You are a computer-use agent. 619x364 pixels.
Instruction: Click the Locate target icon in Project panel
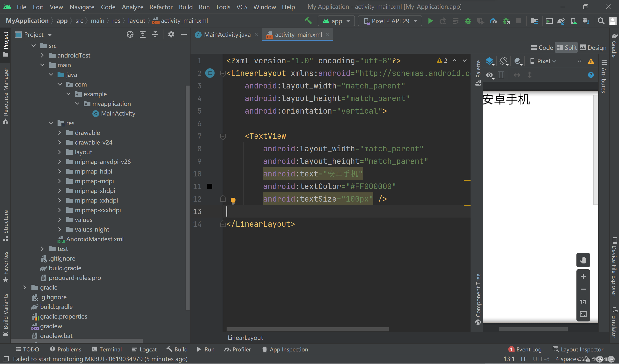pyautogui.click(x=130, y=34)
